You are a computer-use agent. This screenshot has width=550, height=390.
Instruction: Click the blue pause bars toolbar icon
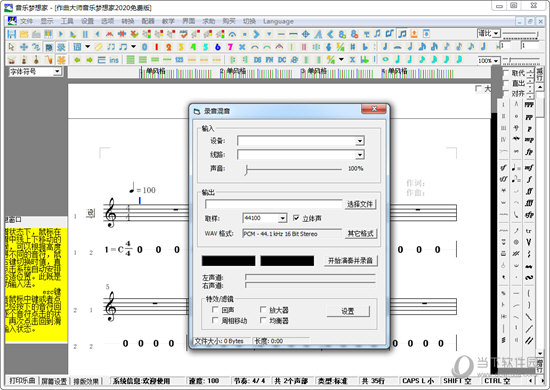point(85,34)
